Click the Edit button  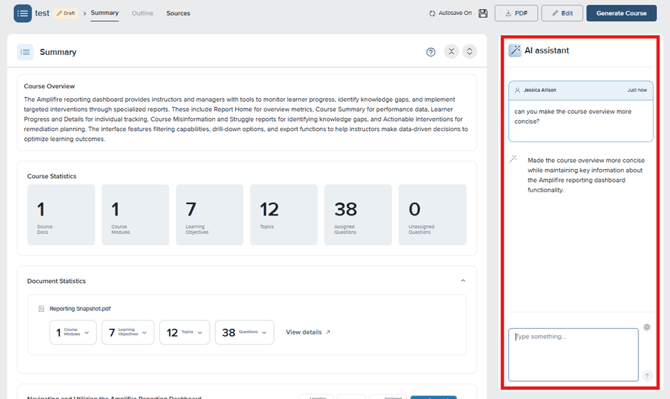pos(562,13)
